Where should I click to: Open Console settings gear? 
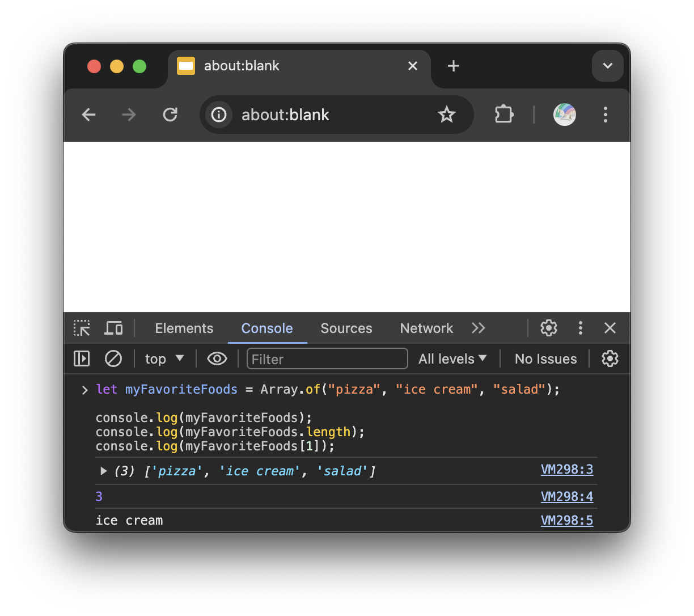pyautogui.click(x=610, y=358)
